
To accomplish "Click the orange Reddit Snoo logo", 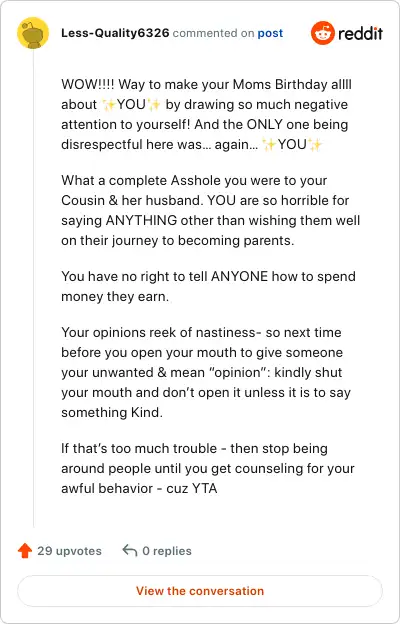I will (323, 33).
